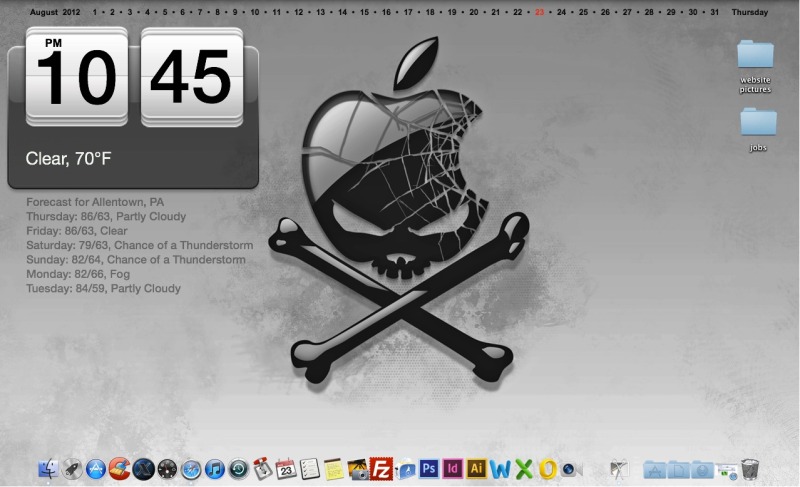Screen dimensions: 800x487
Task: Launch Adobe Illustrator from dock
Action: click(x=476, y=468)
